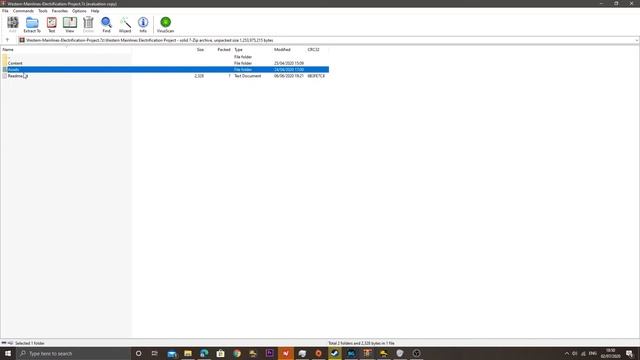Sort by the Name column header

[8, 49]
